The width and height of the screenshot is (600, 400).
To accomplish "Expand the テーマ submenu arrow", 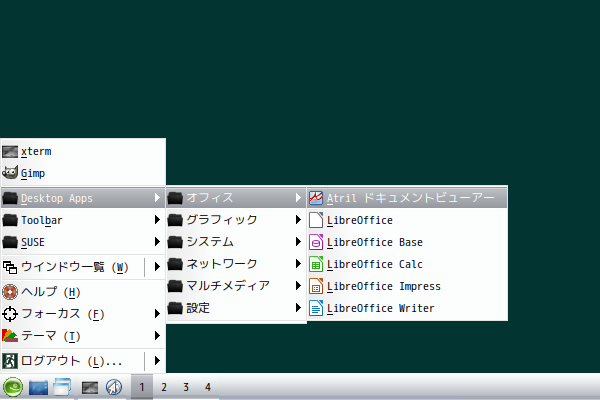I will [x=157, y=336].
